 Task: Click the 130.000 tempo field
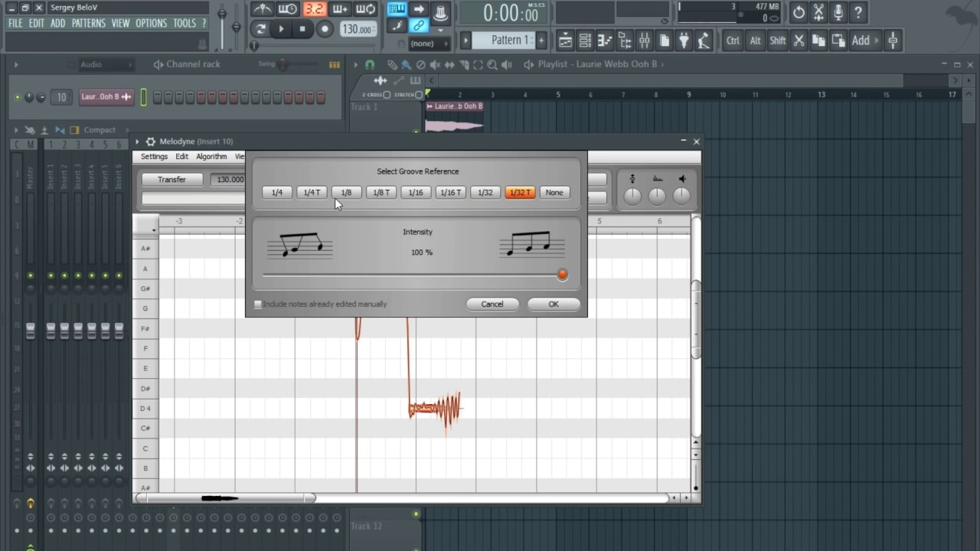pyautogui.click(x=357, y=29)
